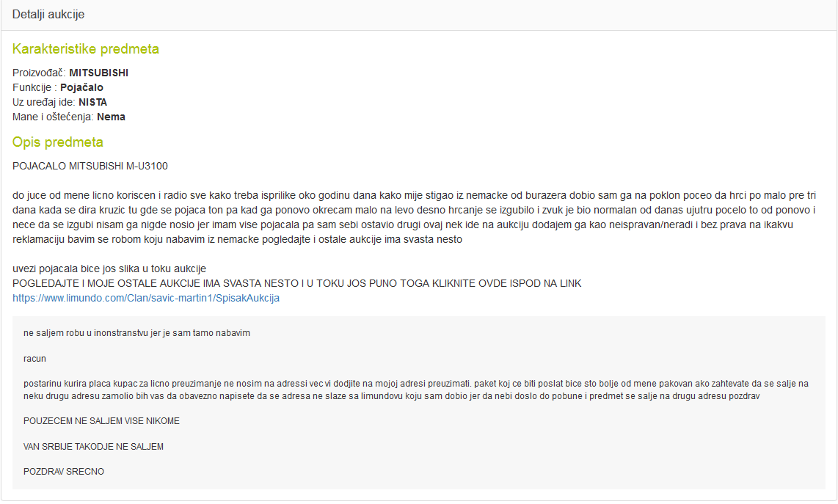The image size is (838, 504).
Task: Click manufacturer value 'MITSUBISHI'
Action: click(x=99, y=73)
